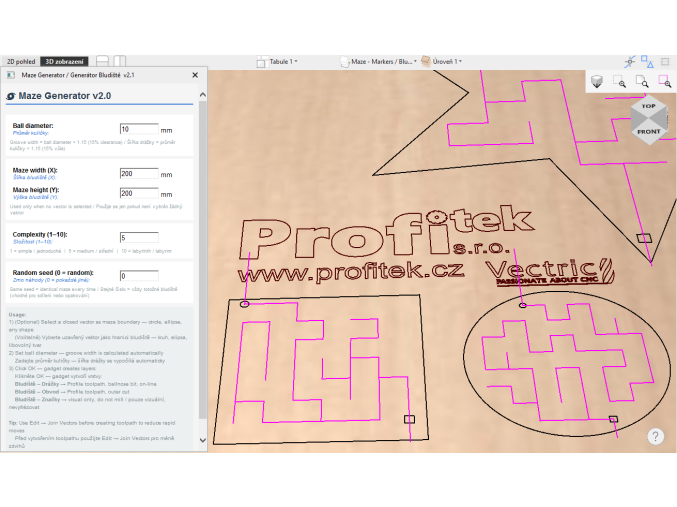Click the Vectric logo engraving
677x507 pixels.
coord(549,272)
